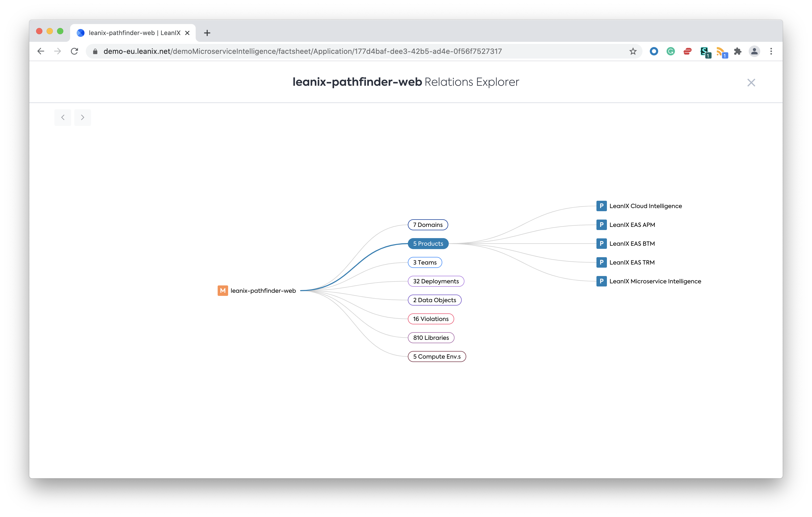Expand the 7 Domains node
Screen dimensions: 812x517
point(427,225)
